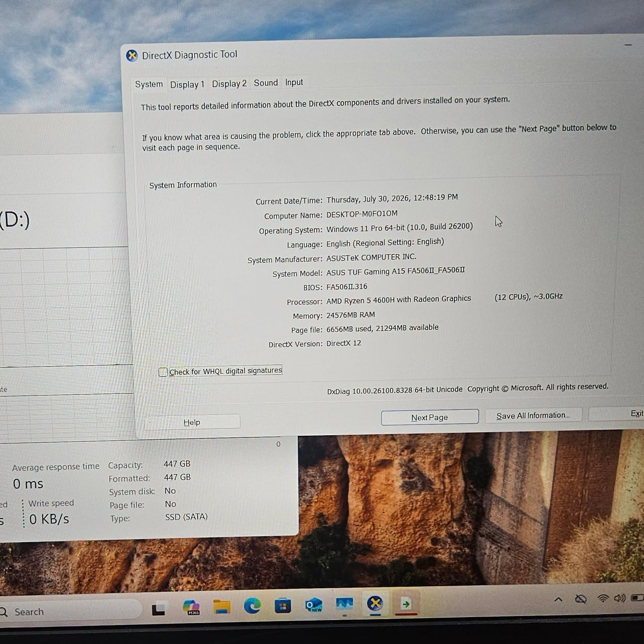This screenshot has width=644, height=644.
Task: Click the Next Page button
Action: (430, 417)
